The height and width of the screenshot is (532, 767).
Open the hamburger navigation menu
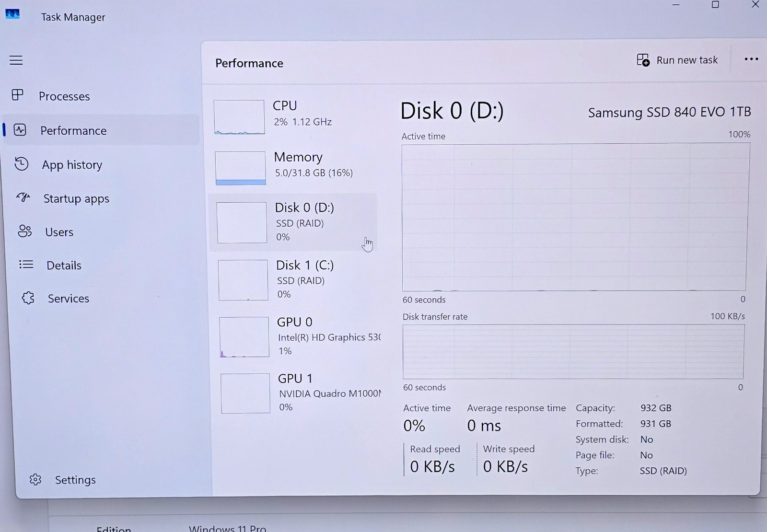pos(16,60)
